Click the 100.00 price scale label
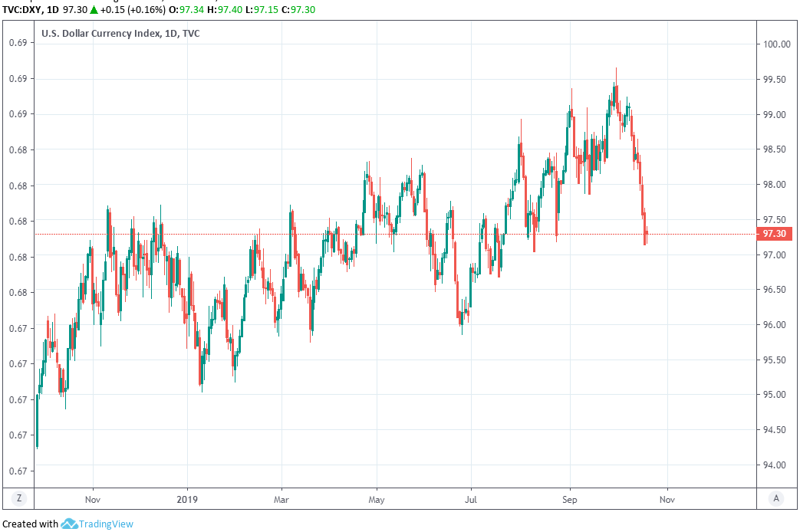Image resolution: width=800 pixels, height=532 pixels. (776, 44)
